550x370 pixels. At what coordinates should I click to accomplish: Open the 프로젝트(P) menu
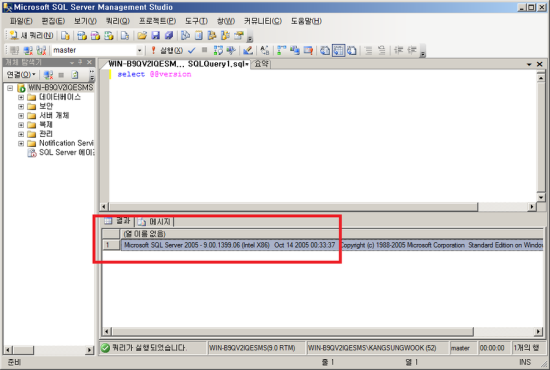tap(157, 21)
